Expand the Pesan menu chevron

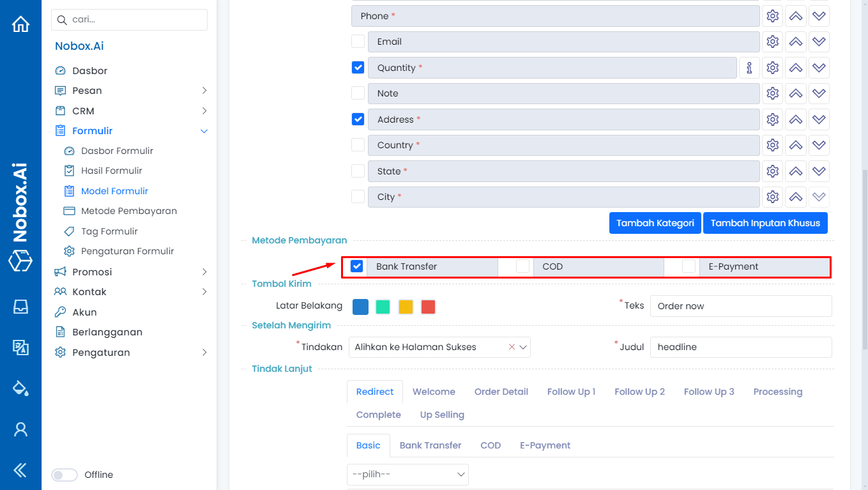point(204,90)
